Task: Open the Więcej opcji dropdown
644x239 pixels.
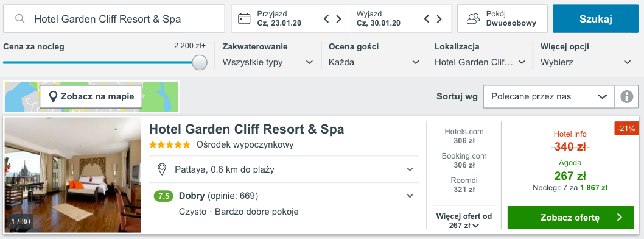Action: 586,63
